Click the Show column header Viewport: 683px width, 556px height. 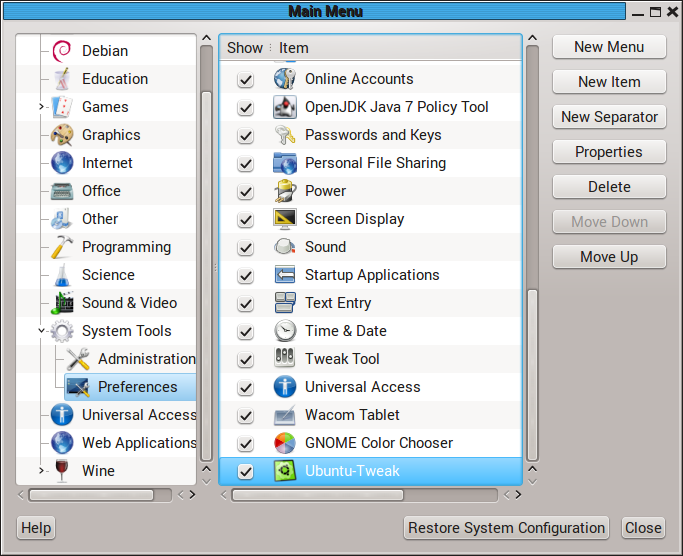245,48
